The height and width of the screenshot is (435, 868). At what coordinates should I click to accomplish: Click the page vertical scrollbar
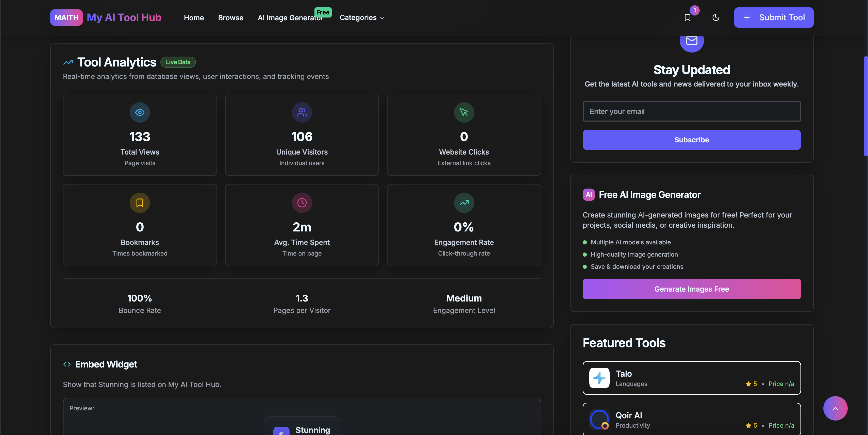pos(865,106)
